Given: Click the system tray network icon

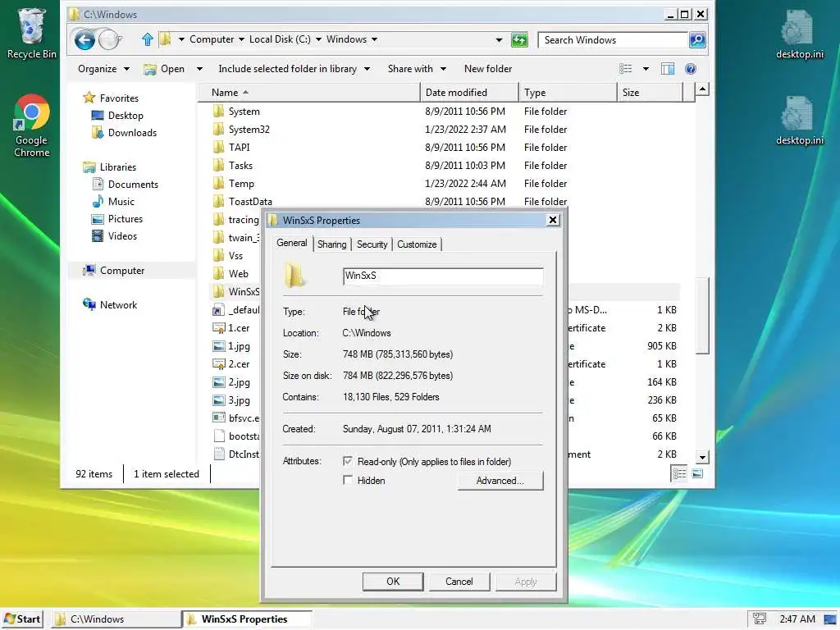Looking at the screenshot, I should pos(759,619).
